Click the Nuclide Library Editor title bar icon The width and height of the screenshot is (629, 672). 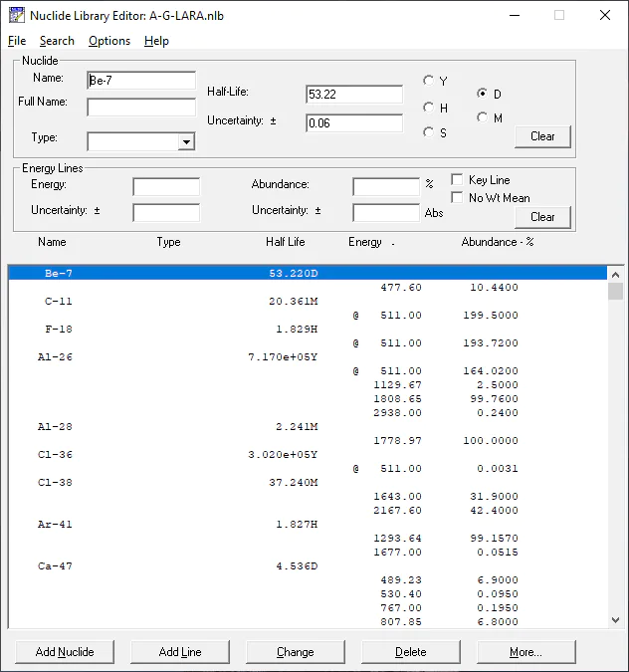click(17, 15)
